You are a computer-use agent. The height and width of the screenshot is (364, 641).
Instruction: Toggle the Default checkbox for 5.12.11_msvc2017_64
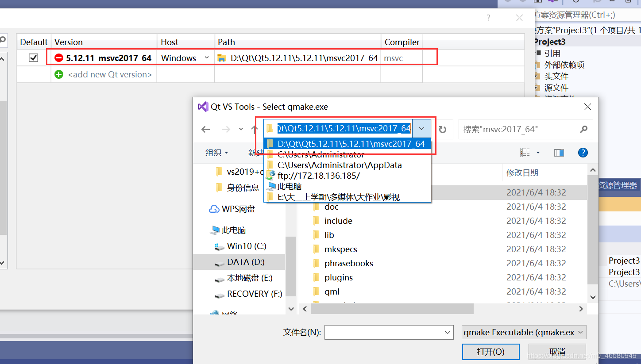pos(34,58)
